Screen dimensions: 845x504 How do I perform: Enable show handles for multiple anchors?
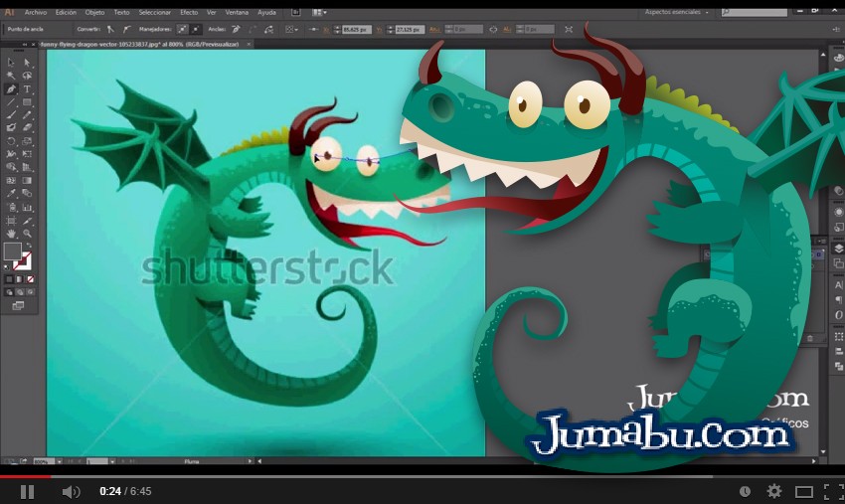coord(183,29)
